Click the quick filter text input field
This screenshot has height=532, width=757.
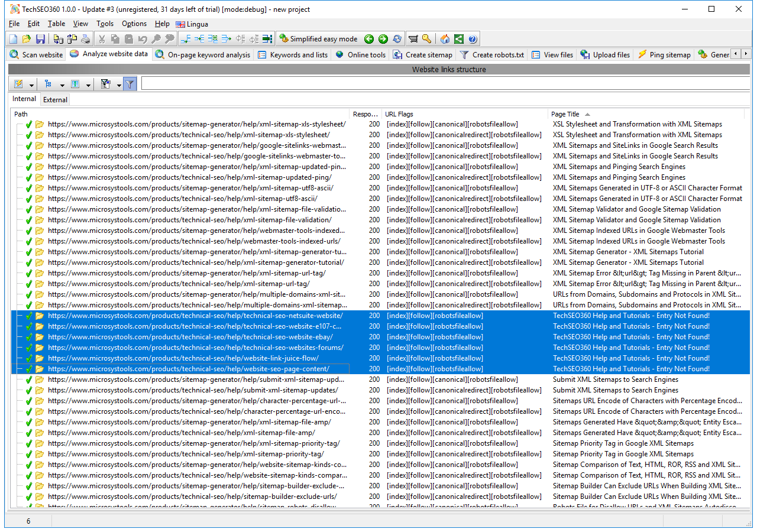point(444,84)
